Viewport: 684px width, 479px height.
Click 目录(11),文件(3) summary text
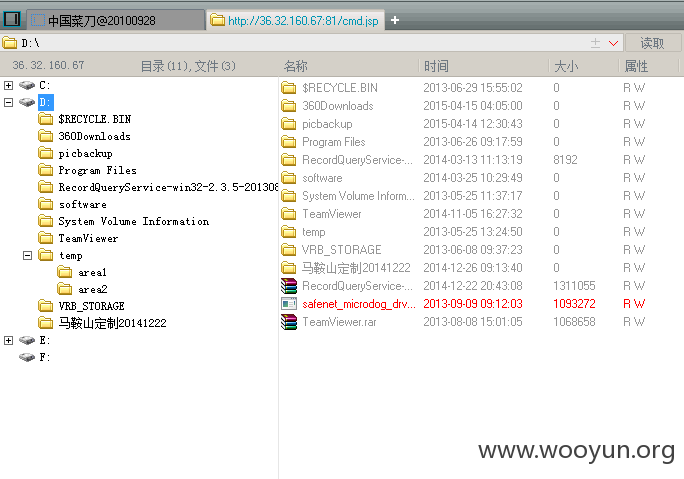pyautogui.click(x=188, y=66)
